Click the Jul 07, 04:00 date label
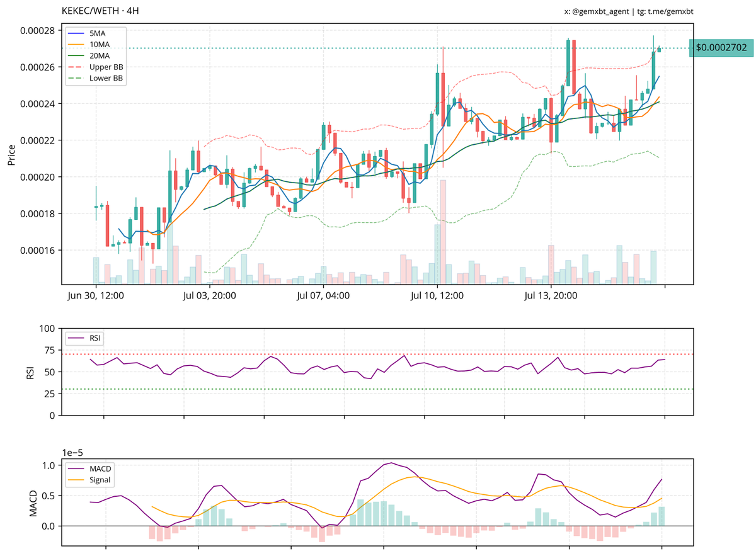The image size is (756, 556). (322, 295)
